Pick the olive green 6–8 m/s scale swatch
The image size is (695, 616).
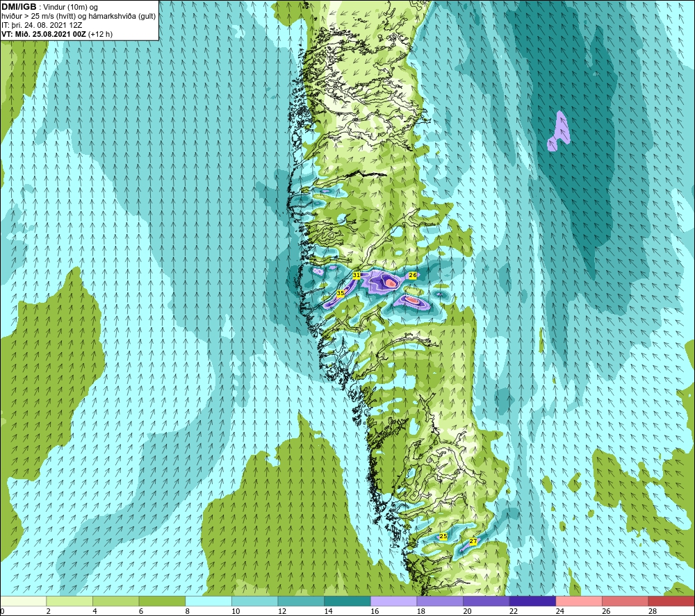162,601
